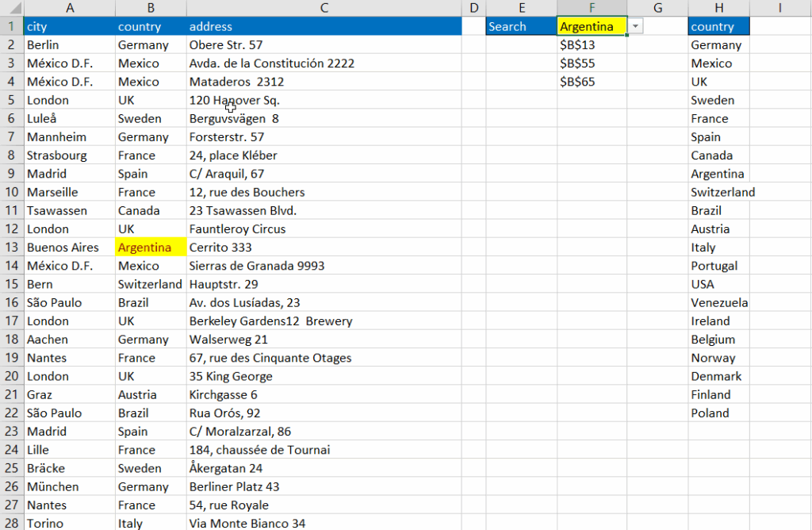Select 'Av. dos Lusíadas, 23' cell

click(x=324, y=302)
